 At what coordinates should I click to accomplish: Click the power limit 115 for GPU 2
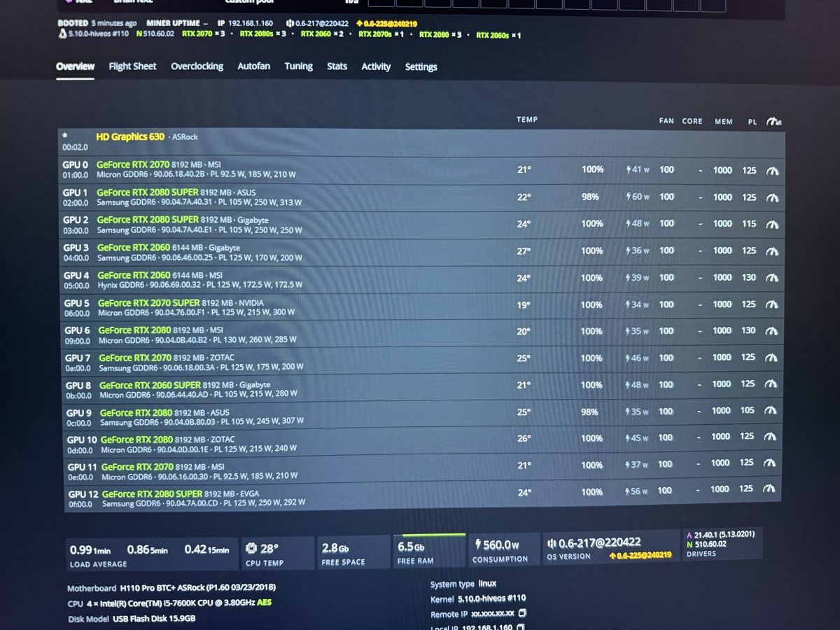pyautogui.click(x=749, y=224)
